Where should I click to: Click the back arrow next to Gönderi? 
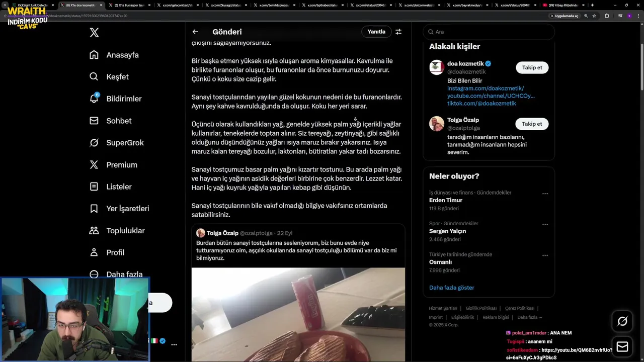[195, 32]
